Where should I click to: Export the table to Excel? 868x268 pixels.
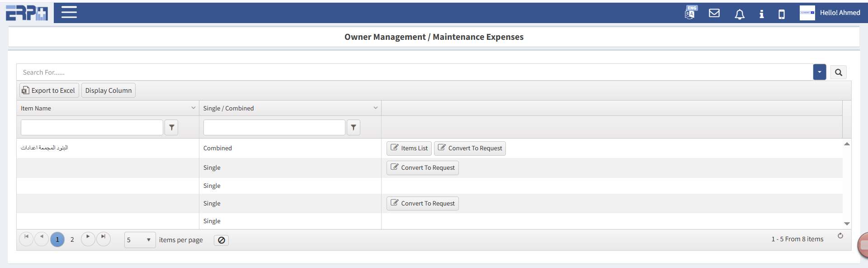tap(49, 91)
